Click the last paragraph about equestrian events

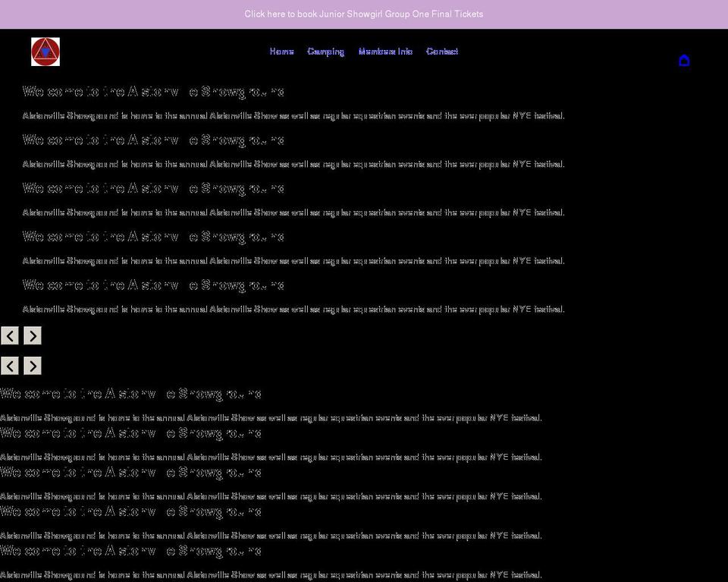click(271, 574)
